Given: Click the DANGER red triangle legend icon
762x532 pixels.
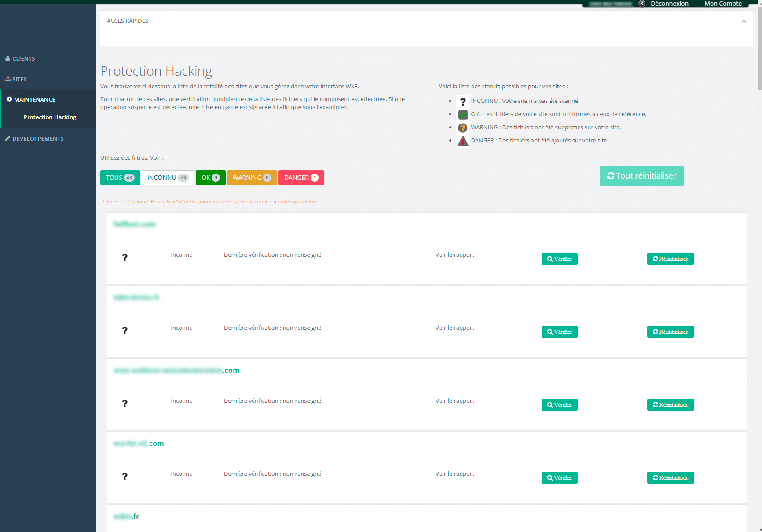Looking at the screenshot, I should click(463, 141).
